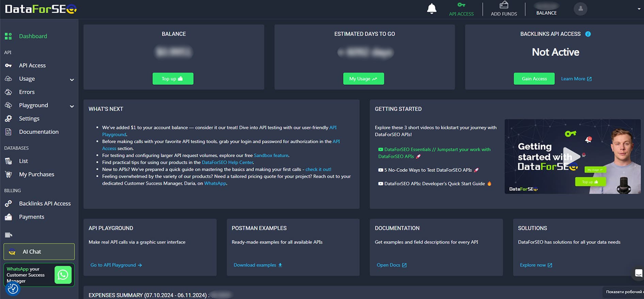Click My Purchases cart icon
The image size is (644, 299).
tap(8, 174)
